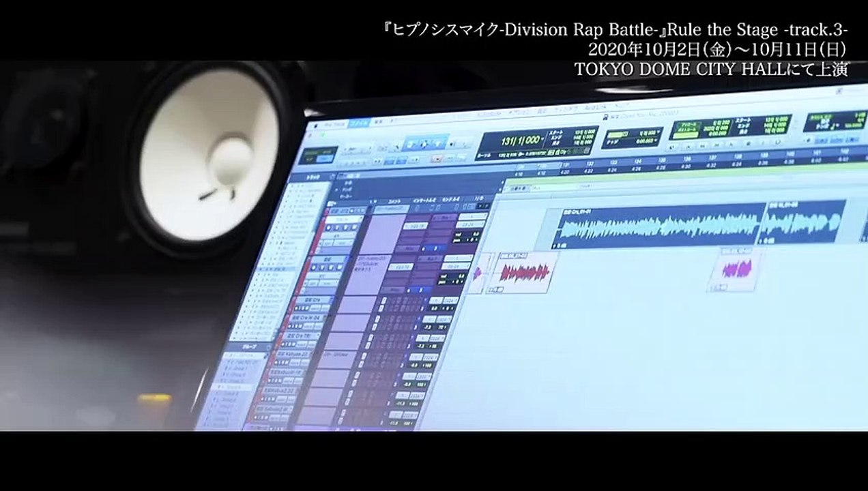Click bar 131 on the timeline ruler
868x491 pixels.
566,164
